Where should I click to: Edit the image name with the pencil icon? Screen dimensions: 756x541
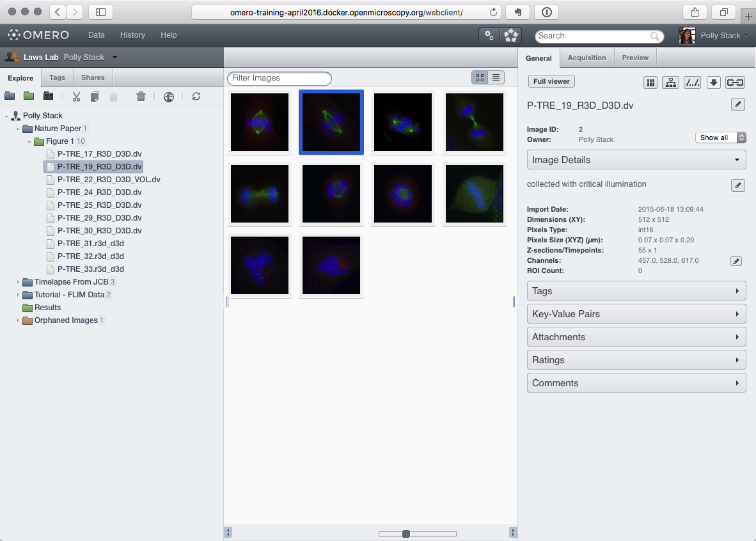pos(737,104)
